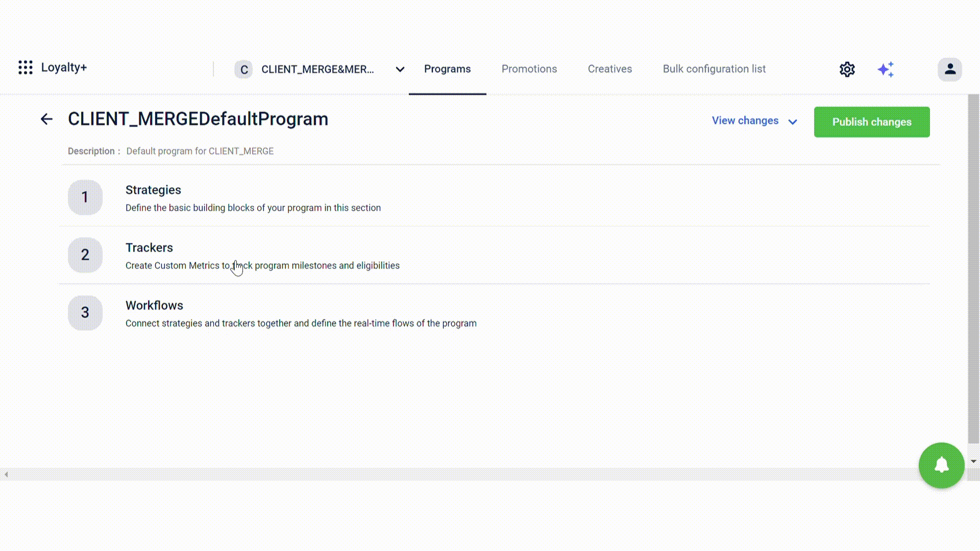Screen dimensions: 980x551
Task: Open the Bulk configuration list menu
Action: coord(714,69)
